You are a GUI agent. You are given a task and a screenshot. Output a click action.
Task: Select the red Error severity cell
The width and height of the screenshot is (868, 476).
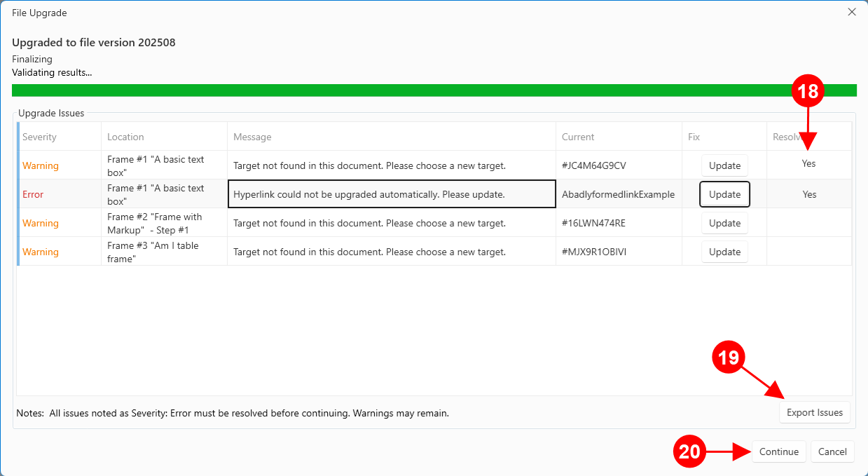(33, 194)
